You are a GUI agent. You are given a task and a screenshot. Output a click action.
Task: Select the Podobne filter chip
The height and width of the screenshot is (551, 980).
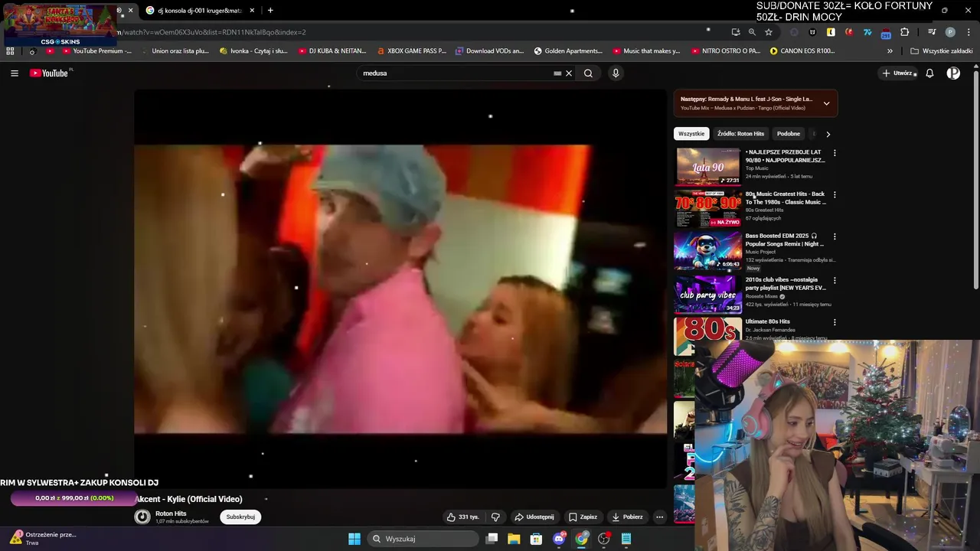click(x=789, y=134)
